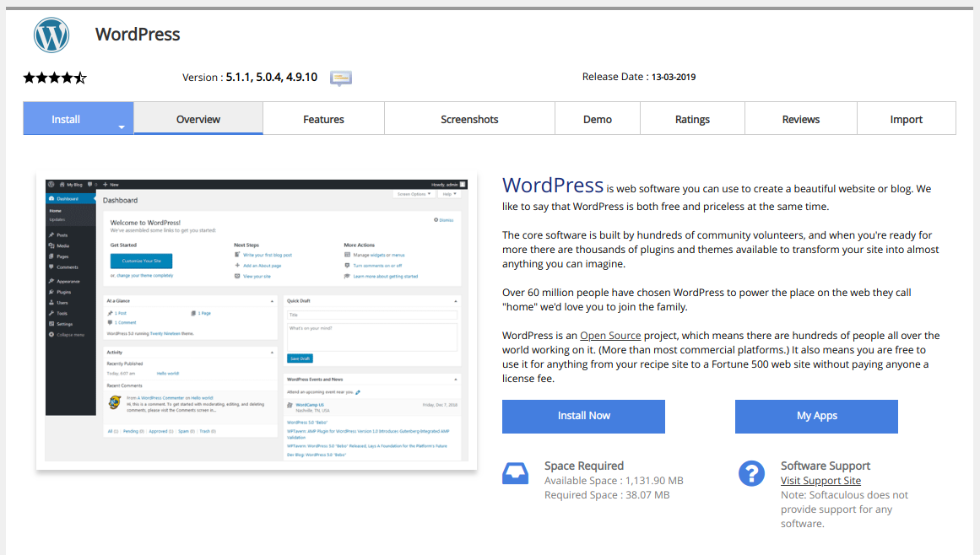Click the WordPress logo icon
This screenshot has height=555, width=980.
(x=51, y=35)
